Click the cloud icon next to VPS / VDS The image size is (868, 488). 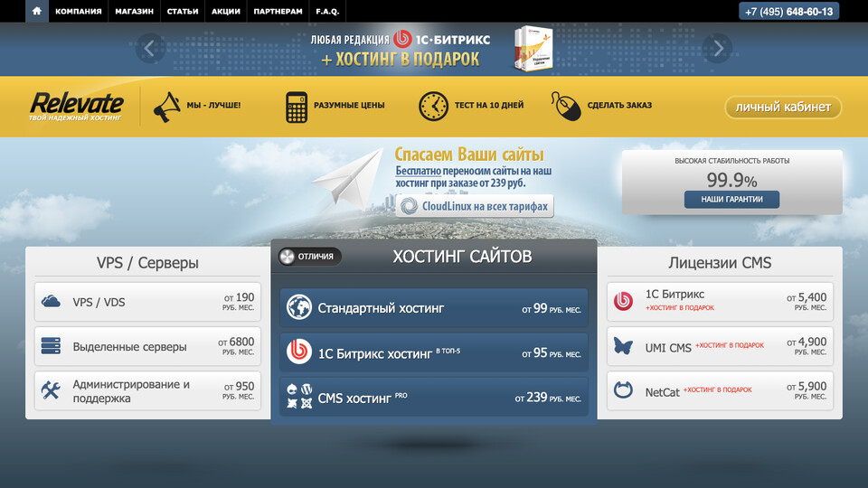pos(52,302)
